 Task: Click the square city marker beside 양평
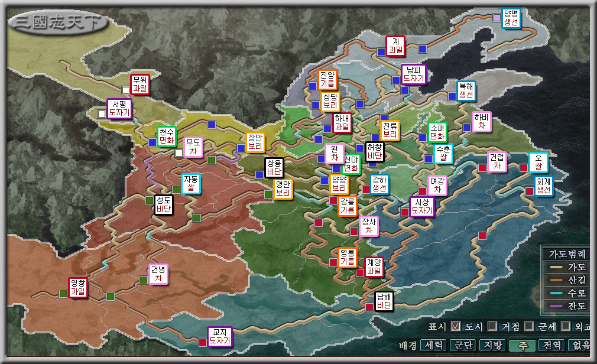pyautogui.click(x=497, y=18)
